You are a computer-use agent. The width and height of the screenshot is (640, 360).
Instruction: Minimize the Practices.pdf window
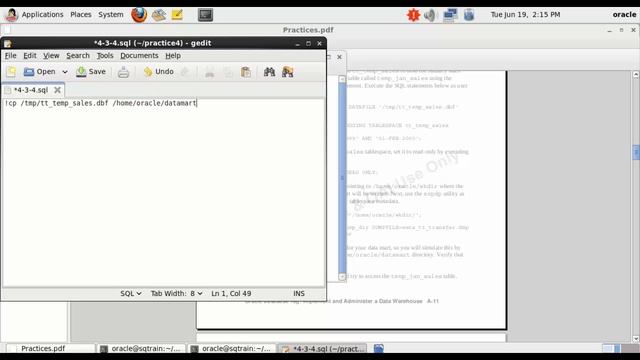point(609,30)
